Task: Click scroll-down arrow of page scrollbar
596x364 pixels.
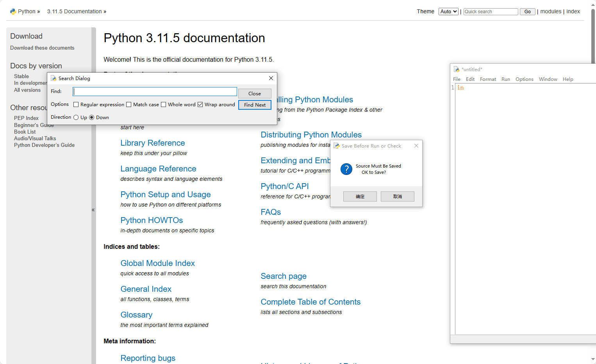Action: point(593,359)
